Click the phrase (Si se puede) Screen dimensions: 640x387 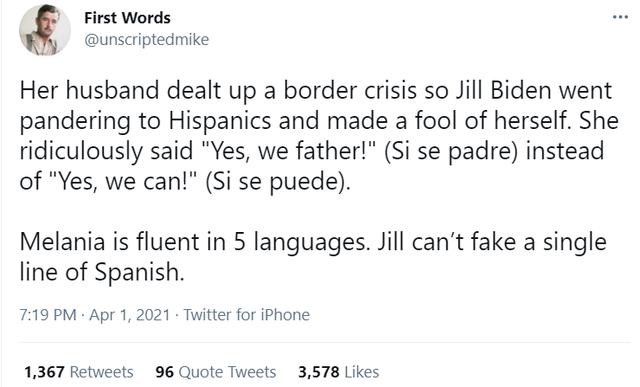pos(278,181)
